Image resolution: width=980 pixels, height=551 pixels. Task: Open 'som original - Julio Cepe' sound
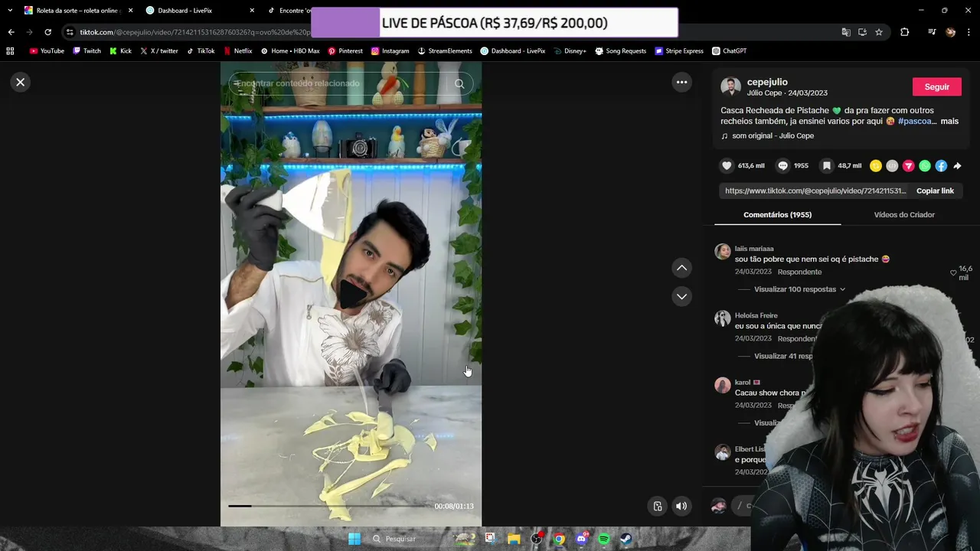pos(773,135)
